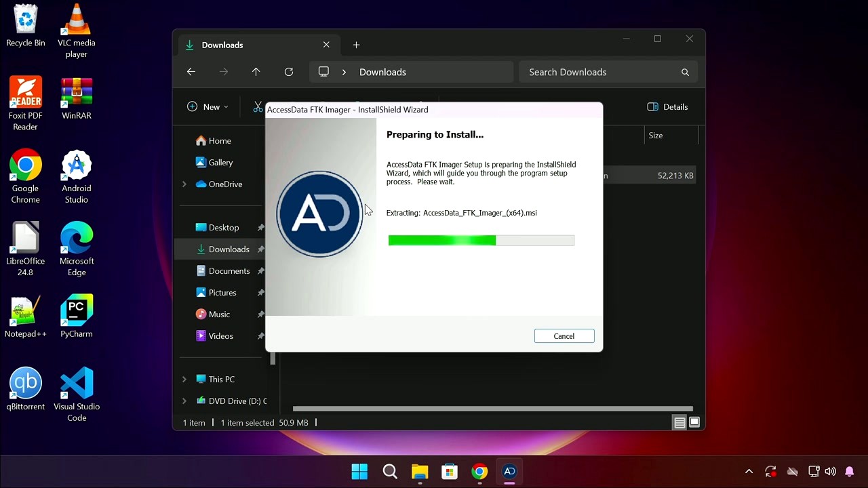
Task: Open the Details pane
Action: 667,106
